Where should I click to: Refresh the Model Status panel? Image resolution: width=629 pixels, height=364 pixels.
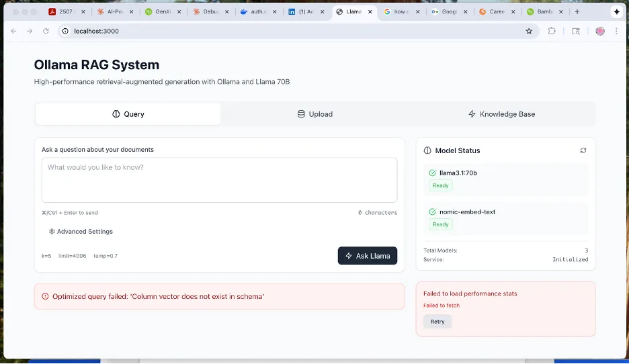coord(583,150)
